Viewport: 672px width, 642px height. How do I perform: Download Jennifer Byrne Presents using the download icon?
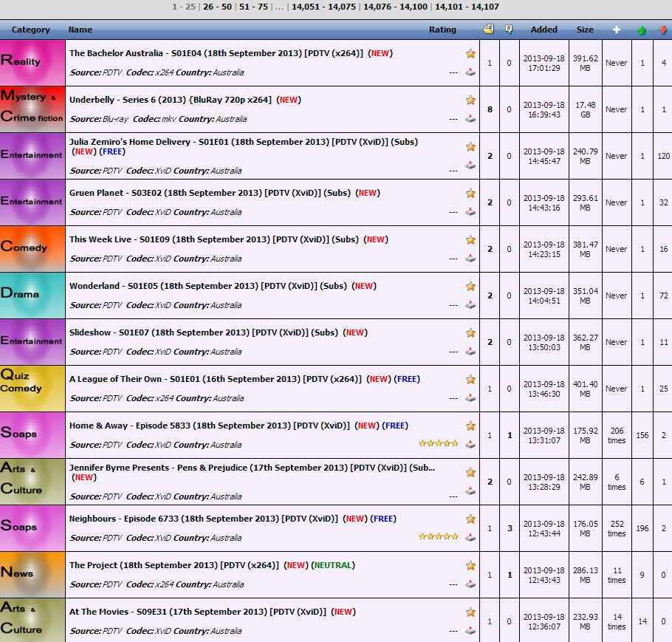click(470, 491)
